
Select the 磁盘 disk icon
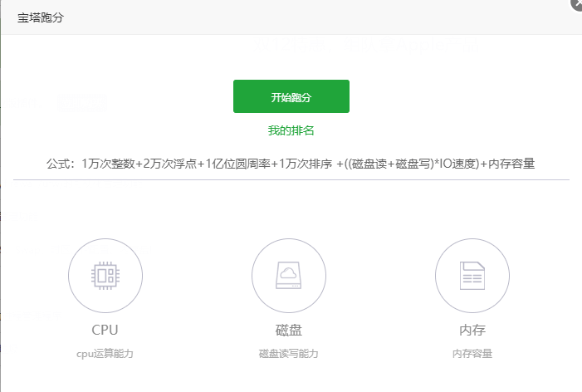coord(289,276)
